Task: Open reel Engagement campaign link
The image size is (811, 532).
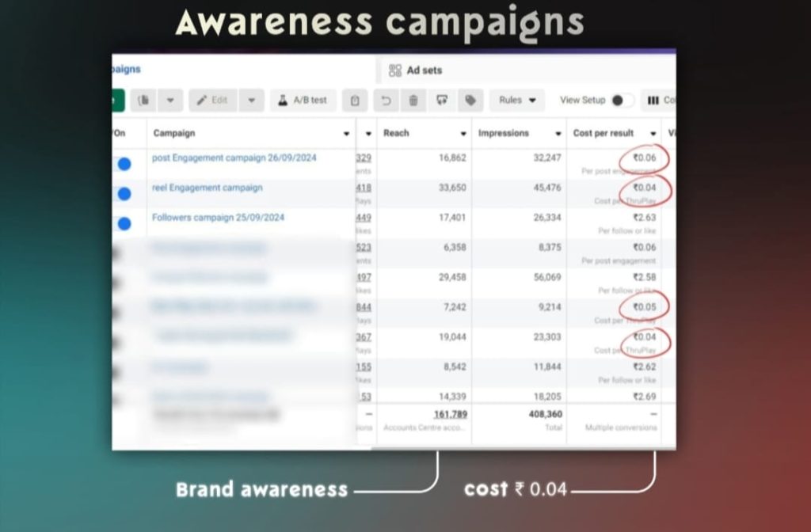Action: click(208, 188)
